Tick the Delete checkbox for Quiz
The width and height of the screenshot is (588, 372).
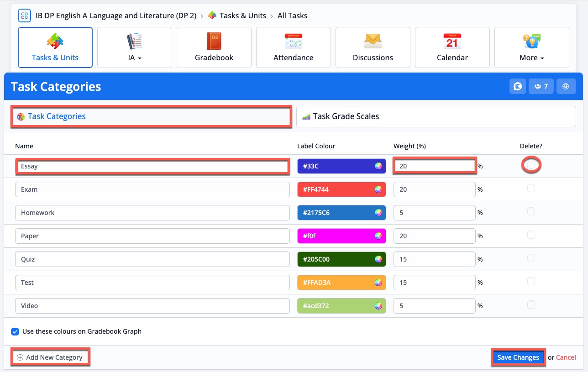(x=531, y=258)
